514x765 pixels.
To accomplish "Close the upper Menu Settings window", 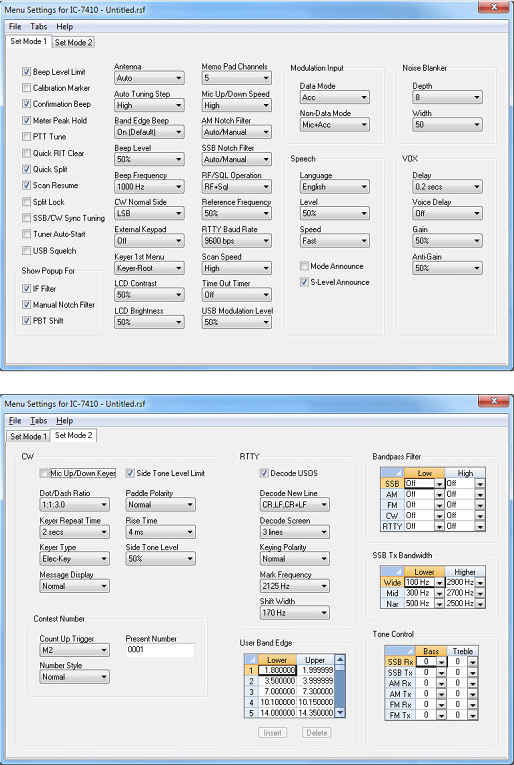I will (494, 6).
